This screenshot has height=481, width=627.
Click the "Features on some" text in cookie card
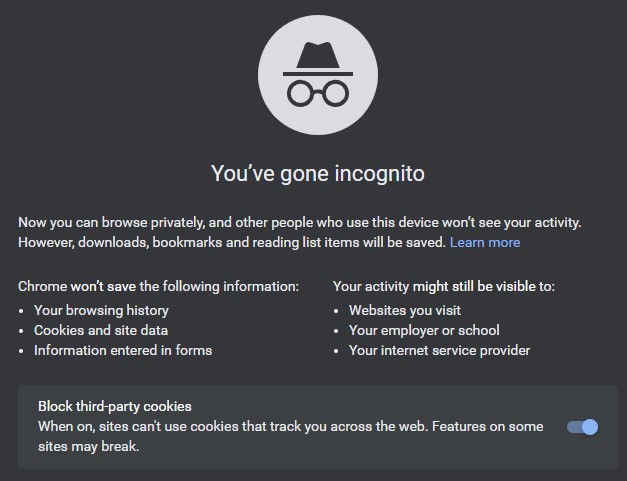(487, 426)
